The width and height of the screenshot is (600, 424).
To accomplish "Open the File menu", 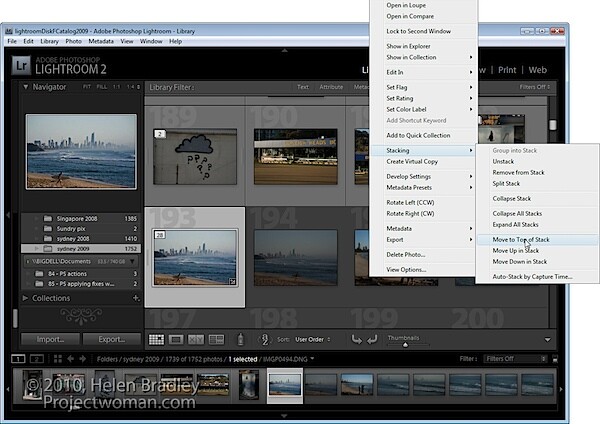I will click(12, 41).
